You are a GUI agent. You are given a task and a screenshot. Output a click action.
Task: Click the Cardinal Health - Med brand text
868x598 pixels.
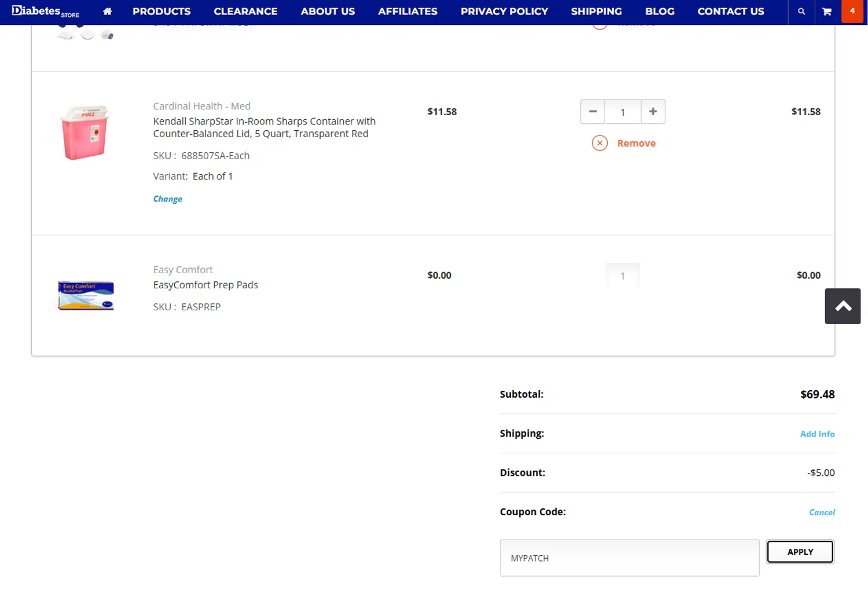pos(201,106)
